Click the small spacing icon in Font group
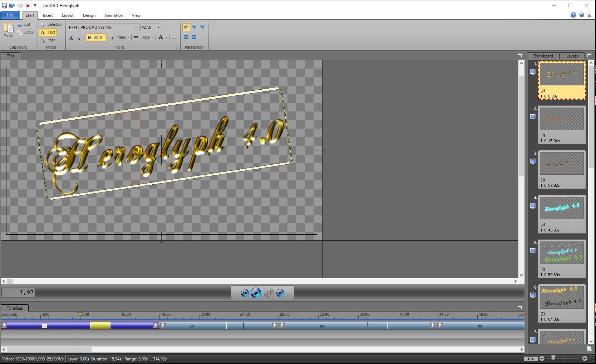 [174, 37]
